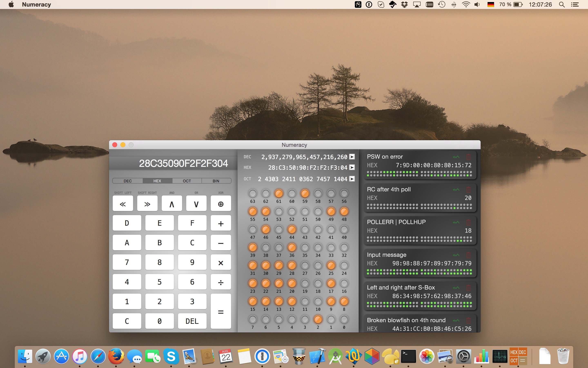
Task: Open Firefox from the Dock
Action: coord(116,356)
